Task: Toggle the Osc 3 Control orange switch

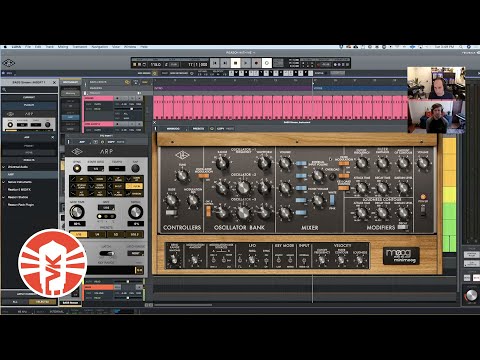Action: pos(208,212)
